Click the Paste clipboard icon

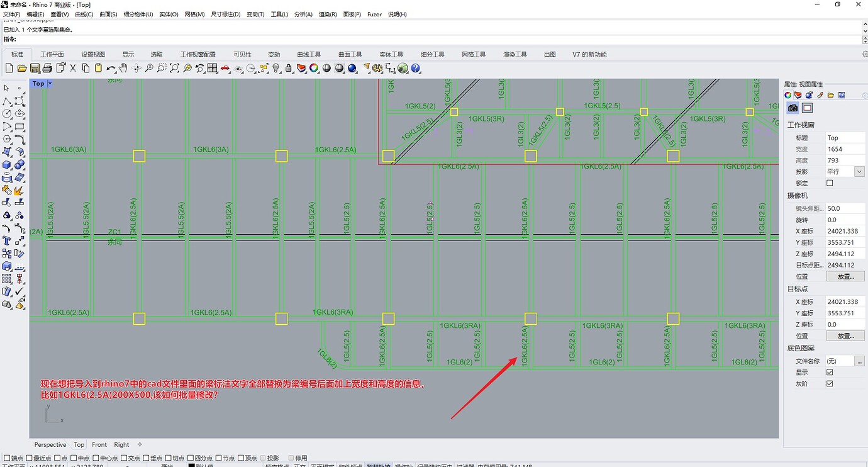click(99, 68)
